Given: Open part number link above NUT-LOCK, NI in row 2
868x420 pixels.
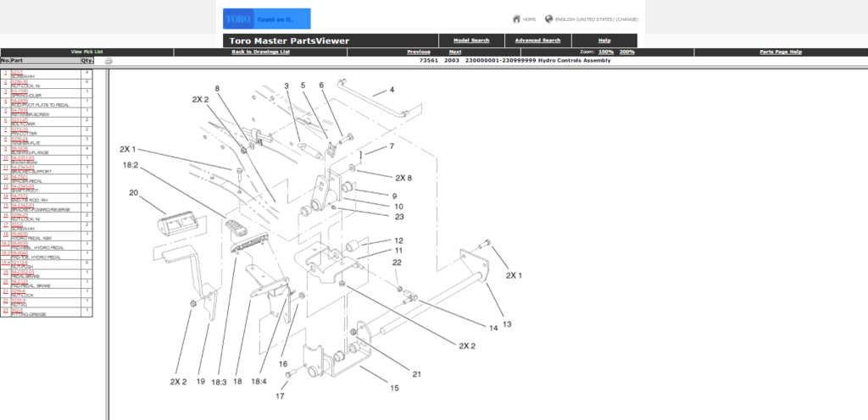Looking at the screenshot, I should (19, 82).
